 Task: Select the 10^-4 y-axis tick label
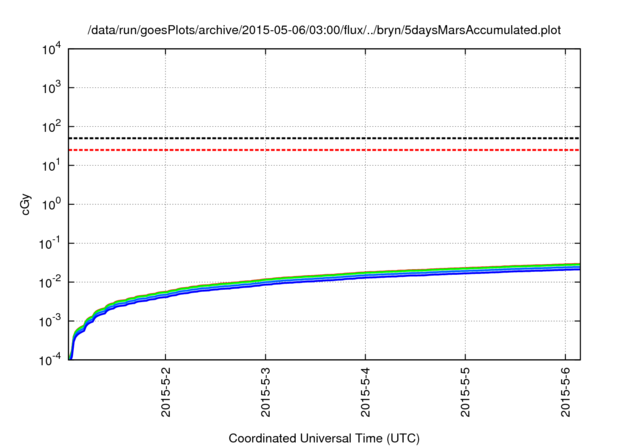click(x=50, y=360)
